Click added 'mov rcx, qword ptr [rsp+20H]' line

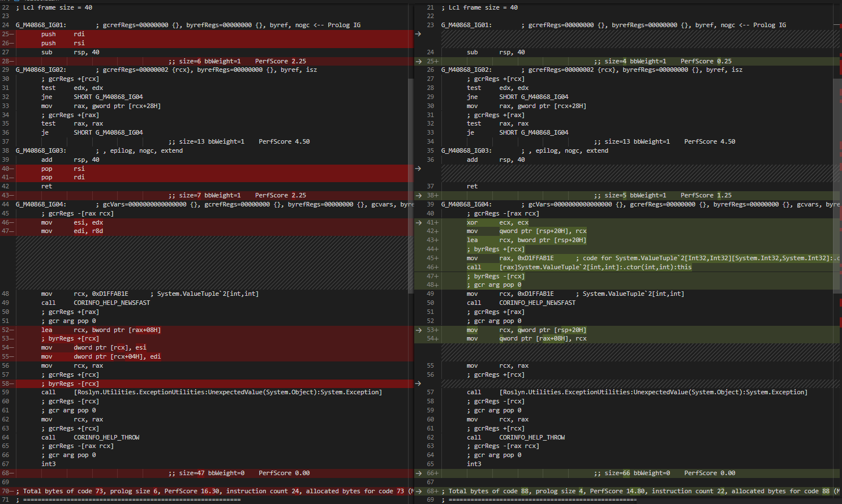(x=526, y=330)
